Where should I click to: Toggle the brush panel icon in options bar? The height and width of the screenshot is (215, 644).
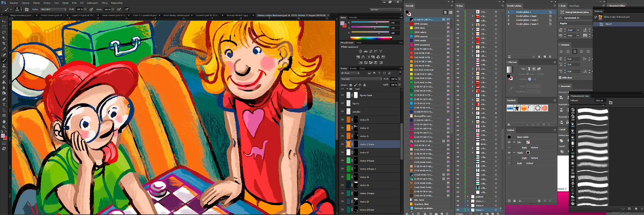tap(27, 9)
